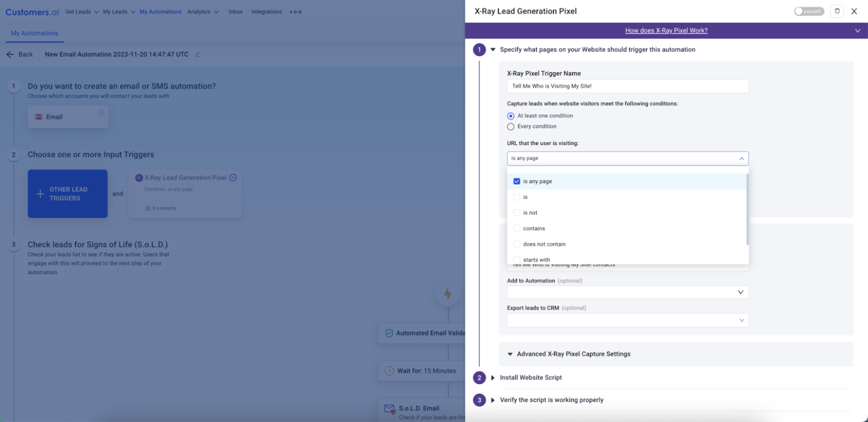Open the Get Leads menu

click(x=81, y=12)
